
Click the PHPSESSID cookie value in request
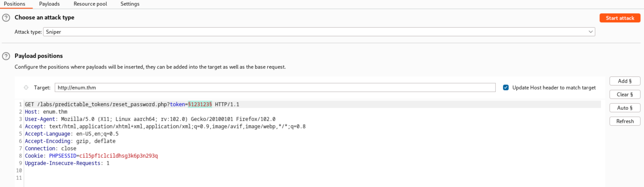click(118, 156)
